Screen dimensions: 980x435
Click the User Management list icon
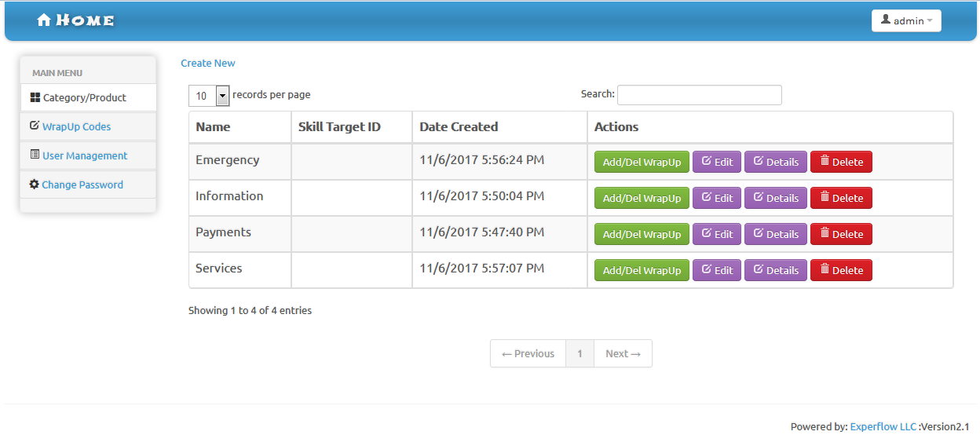point(35,155)
